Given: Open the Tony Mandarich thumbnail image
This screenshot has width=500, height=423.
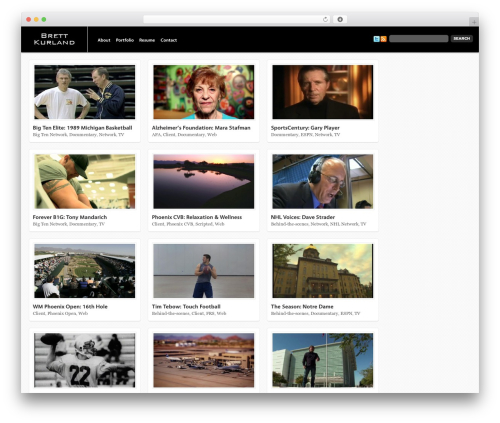Looking at the screenshot, I should click(85, 181).
